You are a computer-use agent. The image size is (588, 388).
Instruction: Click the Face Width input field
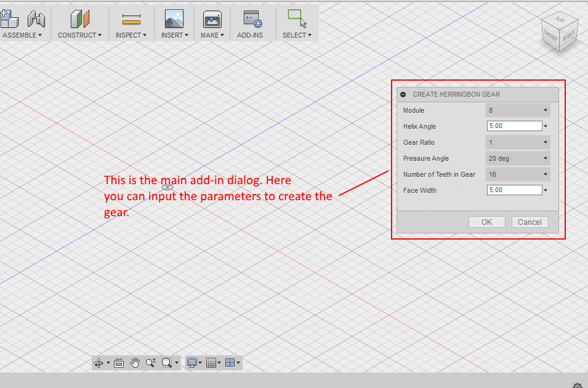point(514,190)
